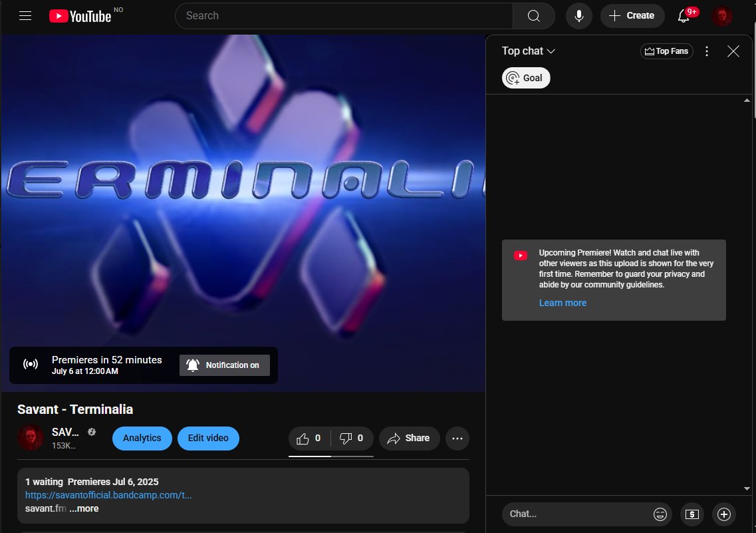Open more actions ellipsis under video

[x=457, y=438]
